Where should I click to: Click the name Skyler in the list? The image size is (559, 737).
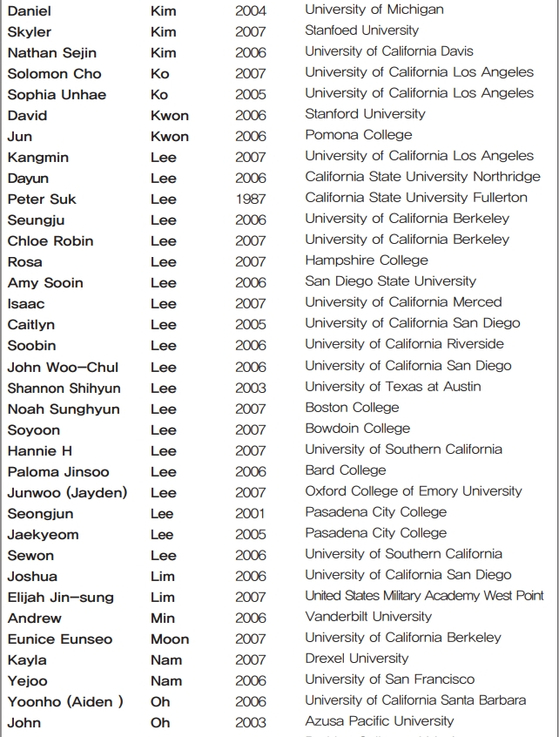tap(29, 32)
